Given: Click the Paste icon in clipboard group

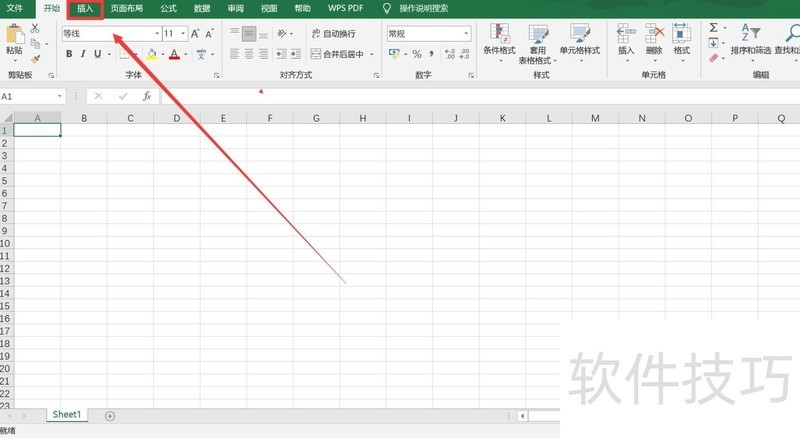Looking at the screenshot, I should pos(15,35).
